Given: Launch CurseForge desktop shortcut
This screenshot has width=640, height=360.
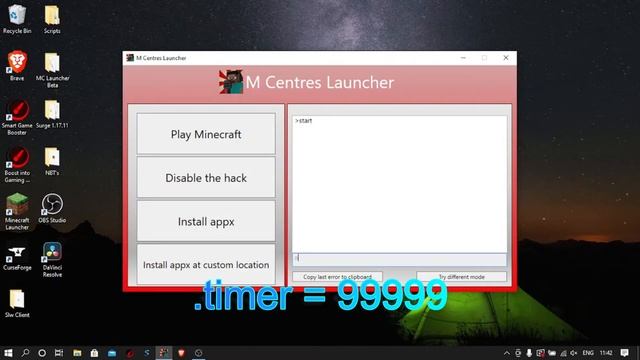Looking at the screenshot, I should (17, 258).
